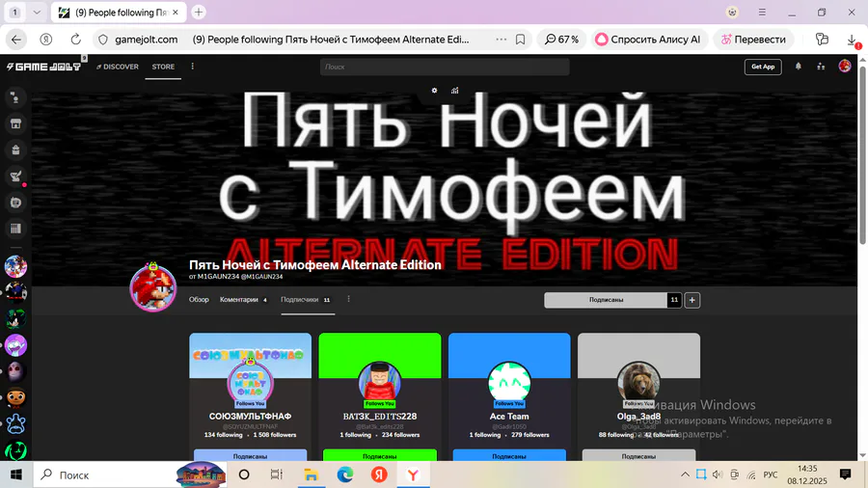Switch to the Обзор game tab
The image size is (868, 488).
[x=199, y=299]
